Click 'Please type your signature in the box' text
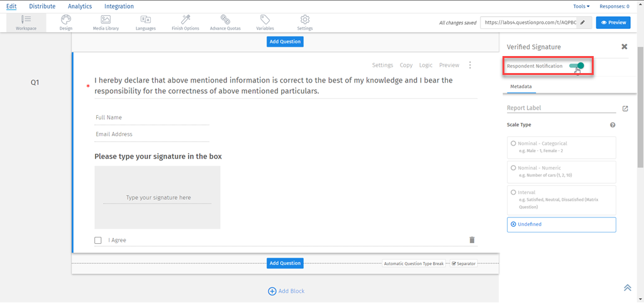The height and width of the screenshot is (303, 644). (x=158, y=156)
